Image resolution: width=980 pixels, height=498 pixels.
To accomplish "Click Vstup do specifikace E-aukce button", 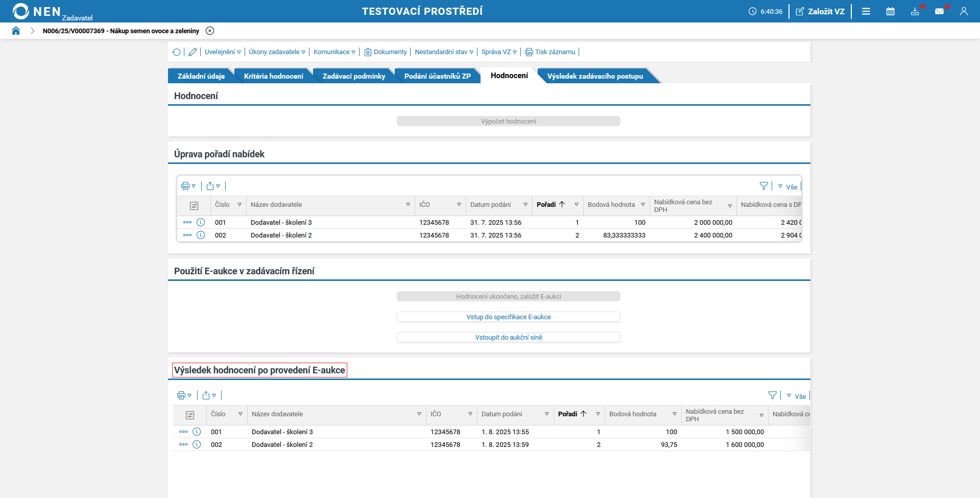I will pyautogui.click(x=508, y=317).
